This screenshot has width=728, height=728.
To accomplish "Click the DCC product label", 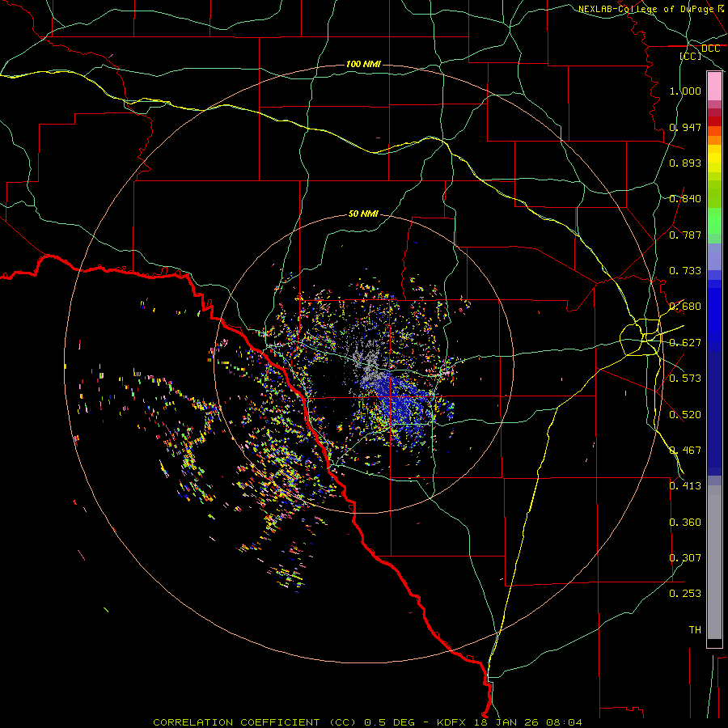I will pos(710,49).
